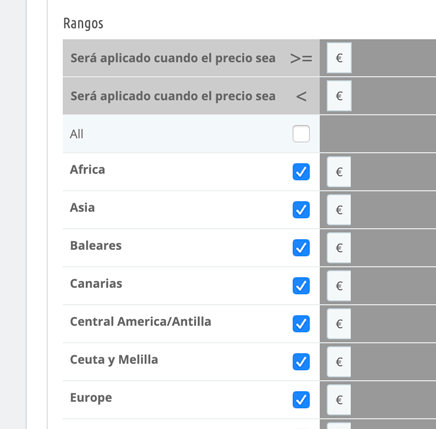Click the Canarias euro price field

click(x=339, y=286)
